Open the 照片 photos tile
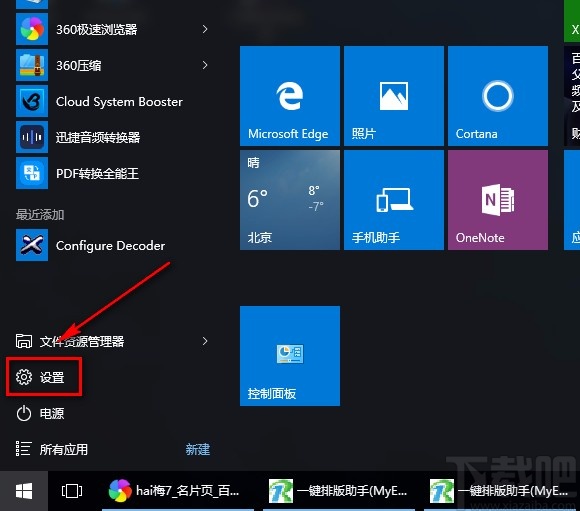 [x=394, y=96]
